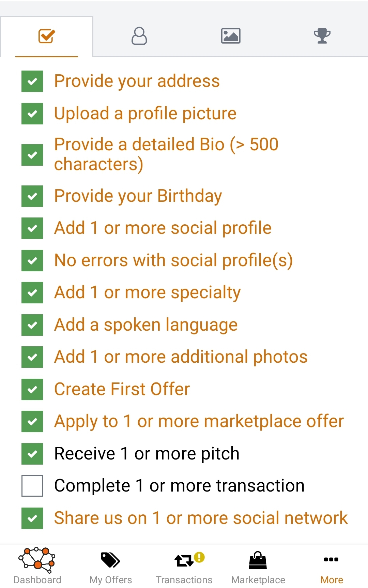Tap the Add 1 or more specialty link
The width and height of the screenshot is (368, 588).
(147, 292)
